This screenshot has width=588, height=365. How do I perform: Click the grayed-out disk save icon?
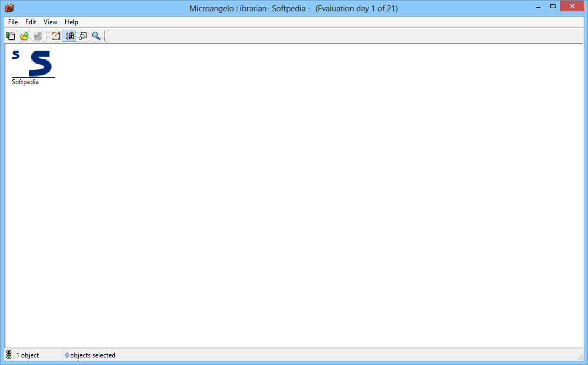click(x=38, y=36)
